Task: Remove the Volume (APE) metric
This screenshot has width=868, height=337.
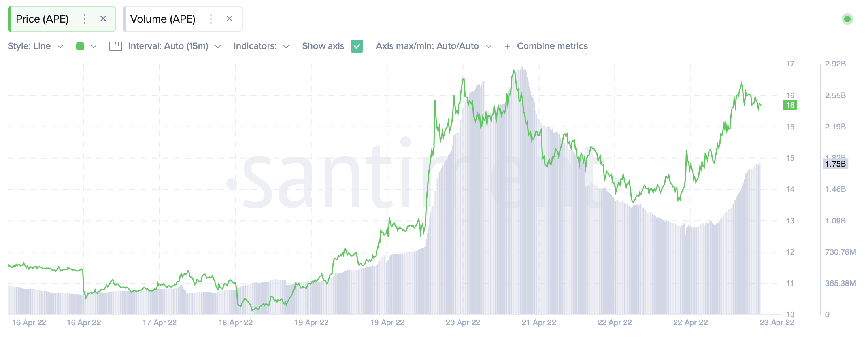Action: pos(230,19)
